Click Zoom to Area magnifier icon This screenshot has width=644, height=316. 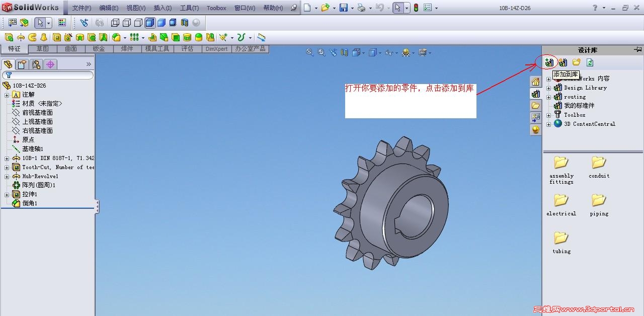click(x=321, y=52)
